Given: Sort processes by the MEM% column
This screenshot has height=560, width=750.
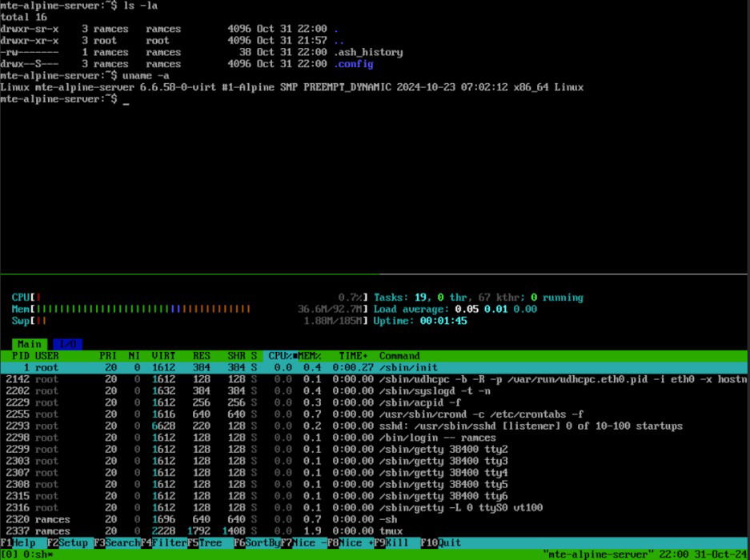Looking at the screenshot, I should tap(314, 355).
